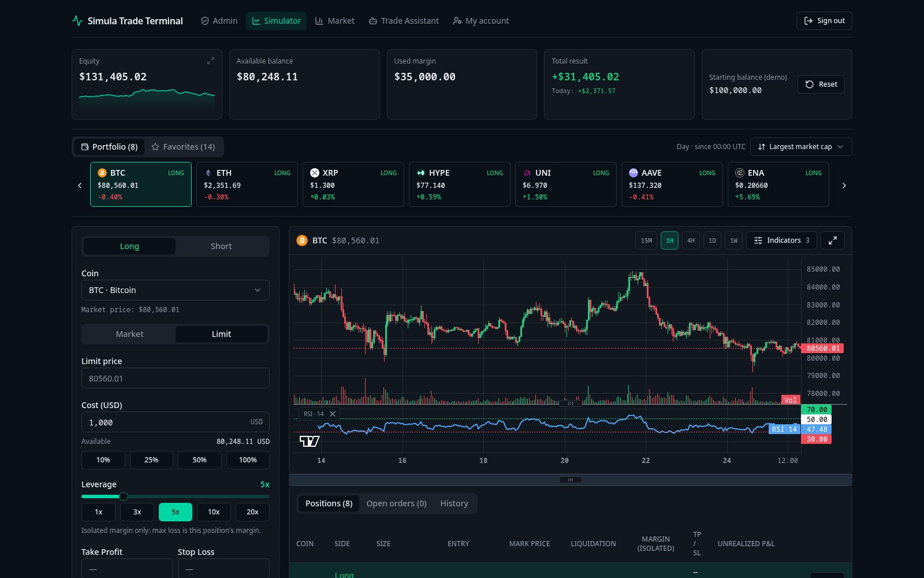Select the XRP portfolio card

coord(353,184)
